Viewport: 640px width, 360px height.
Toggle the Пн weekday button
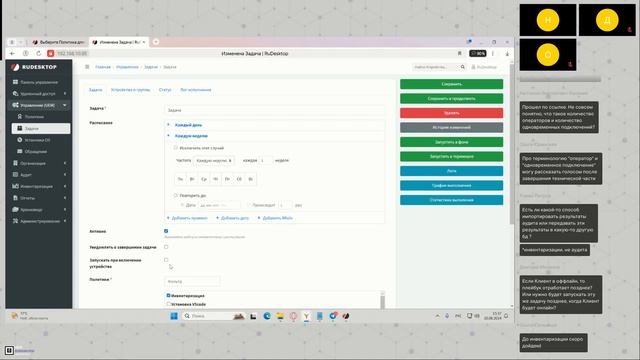pyautogui.click(x=180, y=179)
